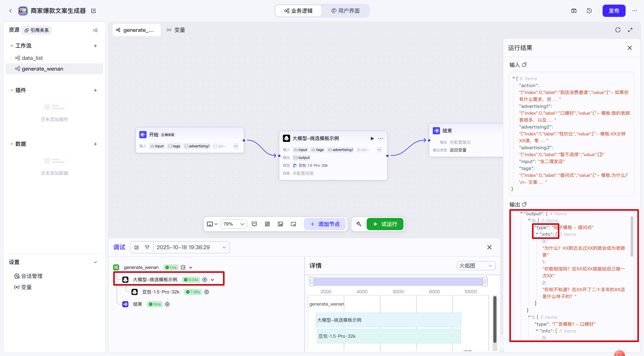The image size is (644, 356).
Task: Collapse the resource sidebar panel
Action: [x=95, y=30]
